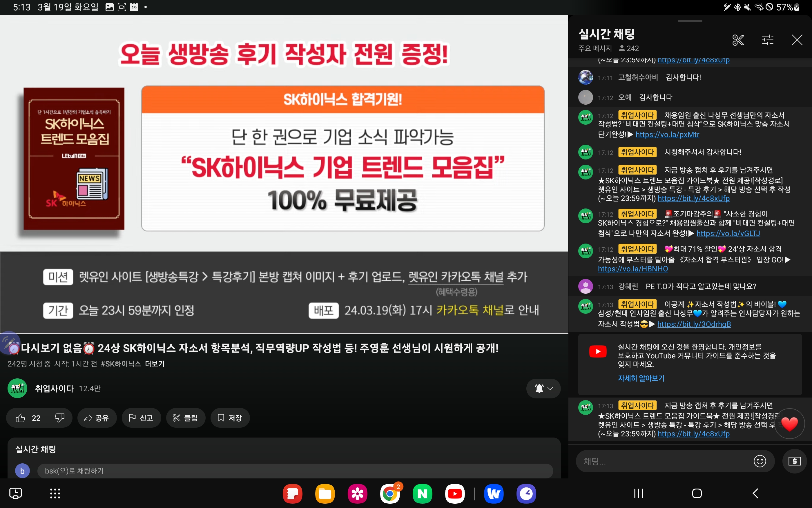Open Super Chat dollar icon
812x508 pixels.
(794, 461)
